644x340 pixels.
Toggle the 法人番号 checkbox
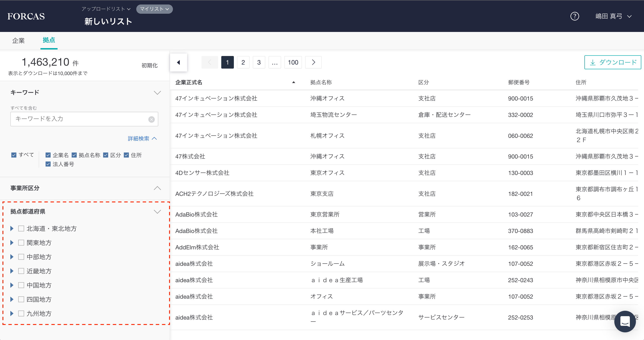[x=48, y=164]
